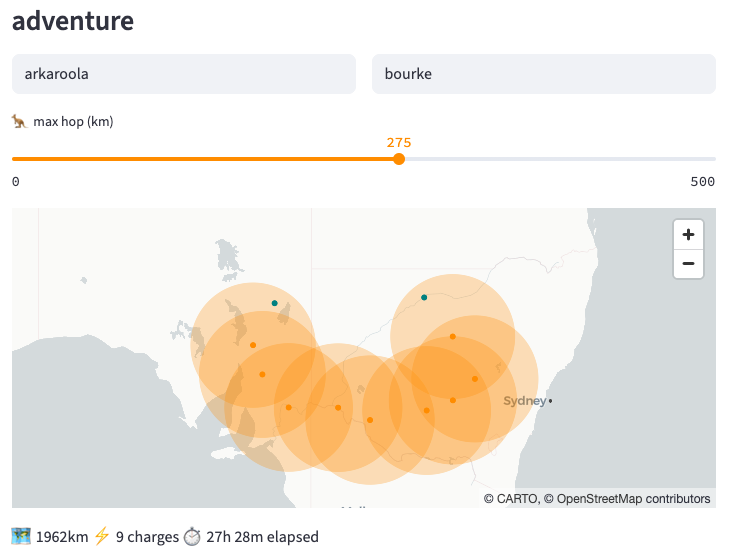Click the map zoom out minus button
Viewport: 731px width, 558px height.
pos(688,264)
